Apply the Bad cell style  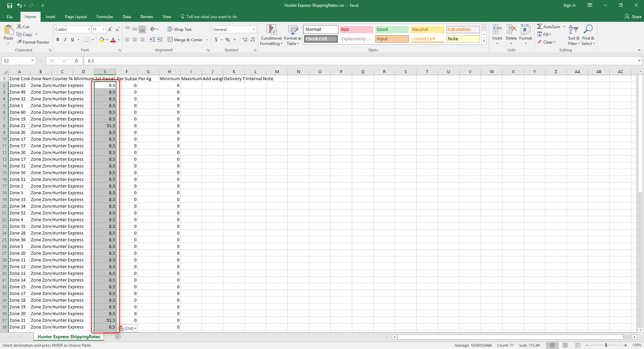[356, 30]
